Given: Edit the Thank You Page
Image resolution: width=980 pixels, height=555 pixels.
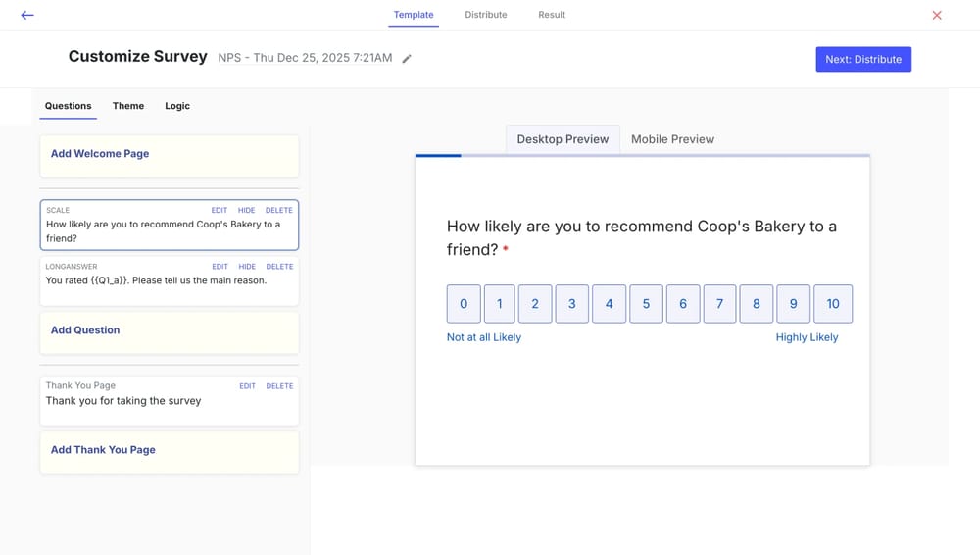Looking at the screenshot, I should point(247,386).
